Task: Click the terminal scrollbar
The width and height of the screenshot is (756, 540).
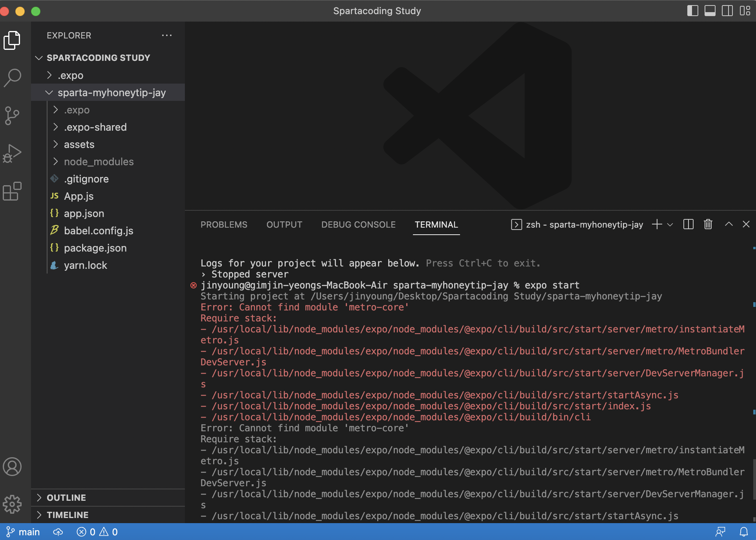Action: [754, 479]
